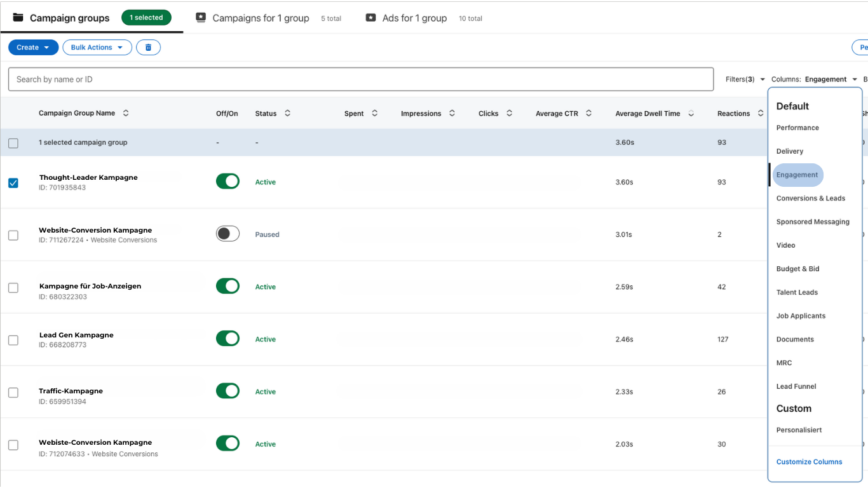Select the Traffic-Kampagne checkbox
This screenshot has width=868, height=488.
[x=13, y=393]
